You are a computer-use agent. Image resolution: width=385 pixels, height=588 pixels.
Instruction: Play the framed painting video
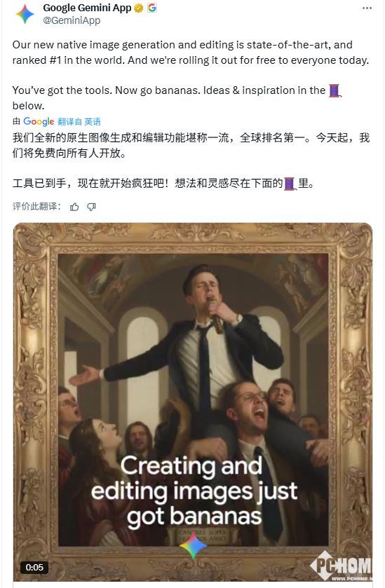click(193, 402)
